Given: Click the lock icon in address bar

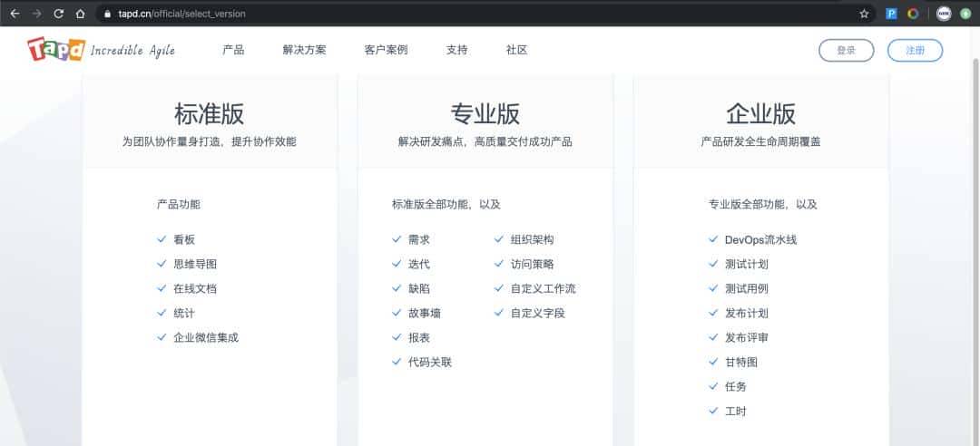Looking at the screenshot, I should click(x=107, y=14).
